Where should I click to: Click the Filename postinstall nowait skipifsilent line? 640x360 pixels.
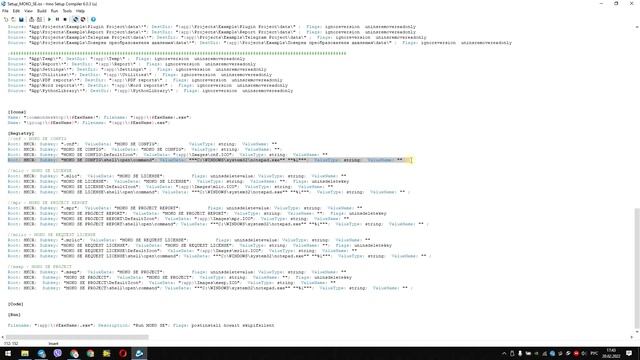(141, 325)
